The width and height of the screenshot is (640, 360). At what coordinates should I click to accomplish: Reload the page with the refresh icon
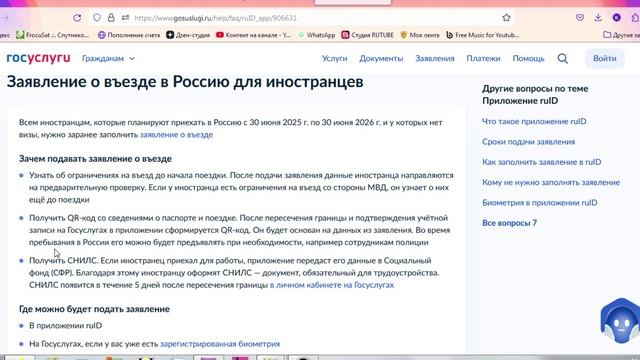pos(77,18)
